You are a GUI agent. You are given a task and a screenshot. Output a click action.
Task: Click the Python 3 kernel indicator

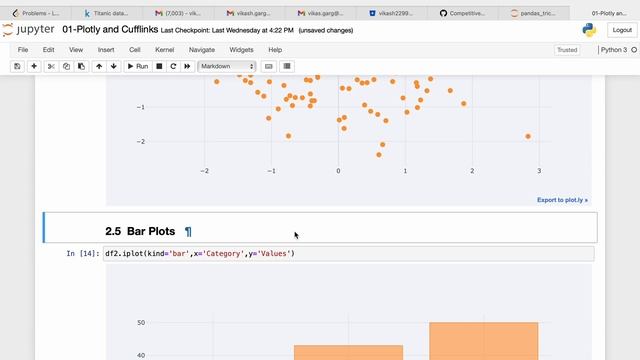click(x=613, y=50)
